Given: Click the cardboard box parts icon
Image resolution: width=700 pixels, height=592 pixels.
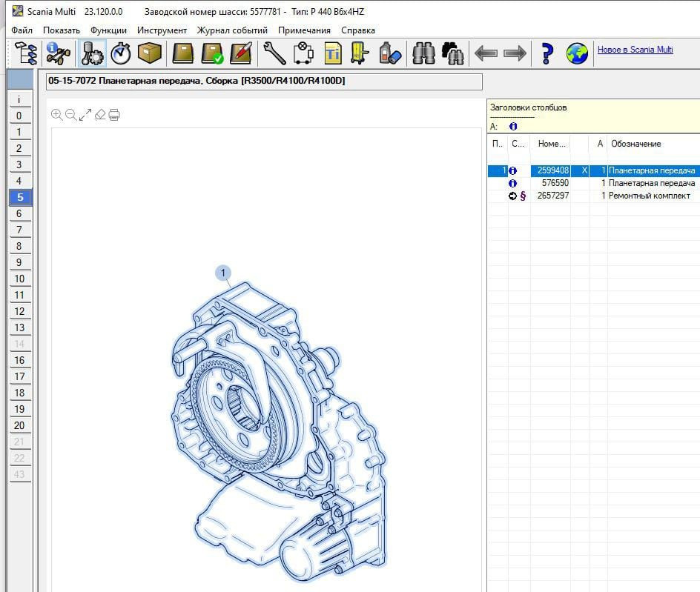Looking at the screenshot, I should click(150, 53).
